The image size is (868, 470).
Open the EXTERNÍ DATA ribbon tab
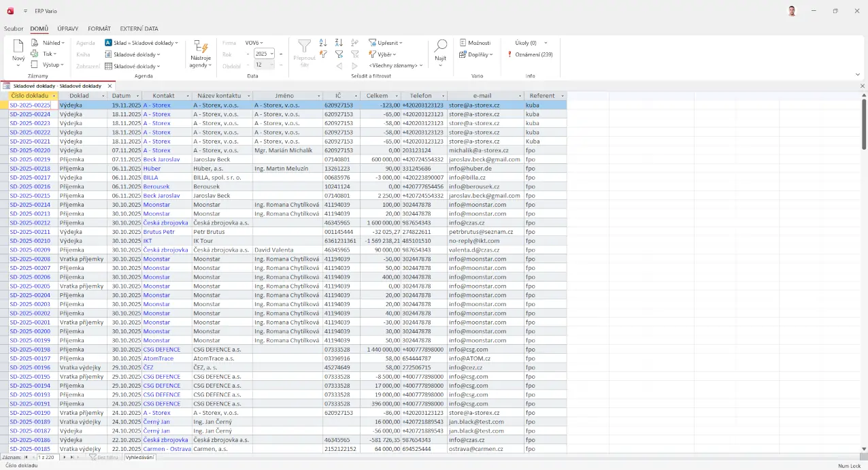tap(139, 29)
